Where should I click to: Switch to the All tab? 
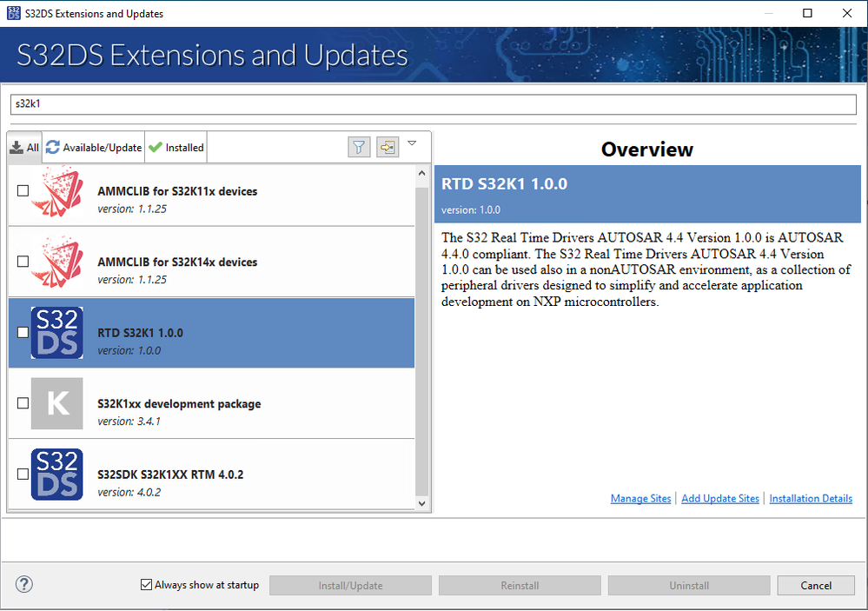[24, 147]
